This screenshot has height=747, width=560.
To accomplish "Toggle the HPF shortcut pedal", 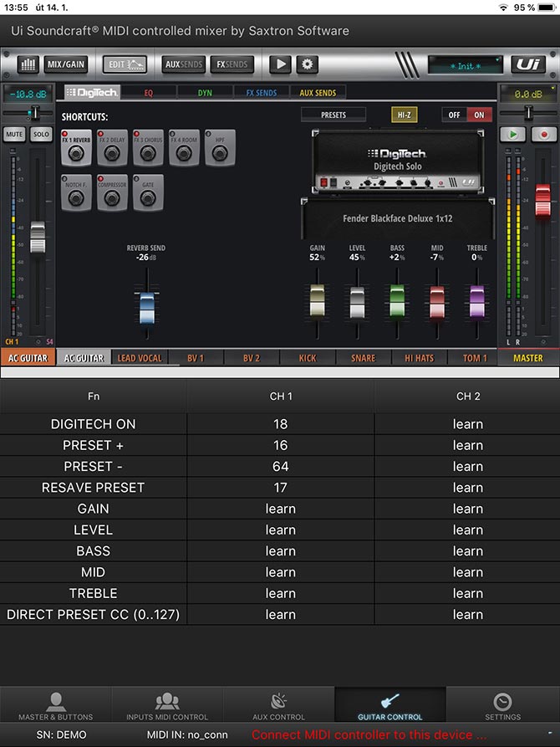I will click(x=220, y=148).
